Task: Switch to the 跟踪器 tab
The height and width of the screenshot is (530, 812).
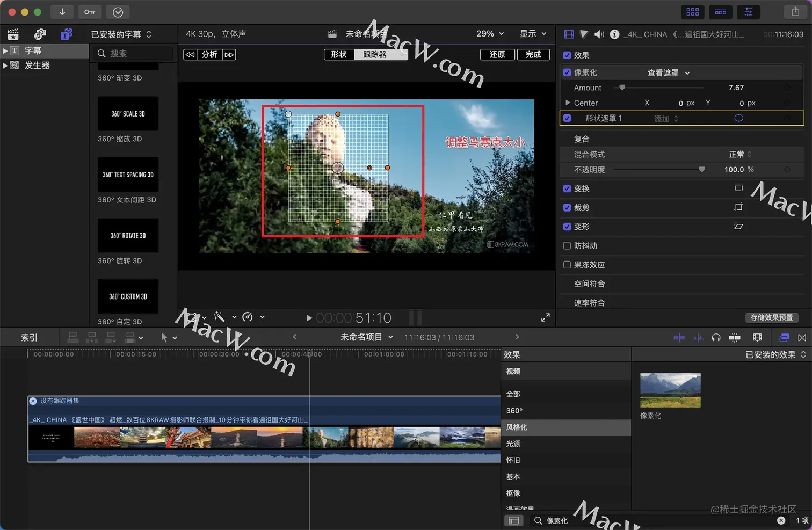Action: pos(375,54)
